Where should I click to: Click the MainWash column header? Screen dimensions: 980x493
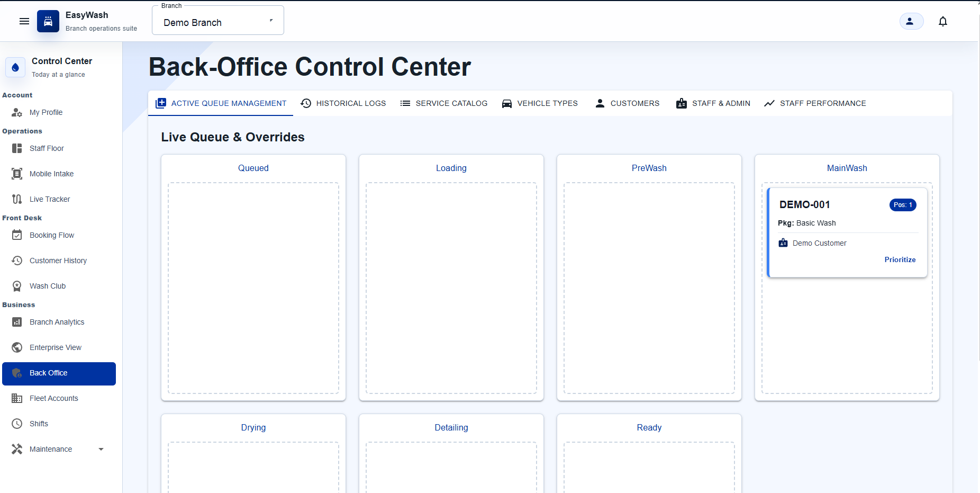click(847, 168)
